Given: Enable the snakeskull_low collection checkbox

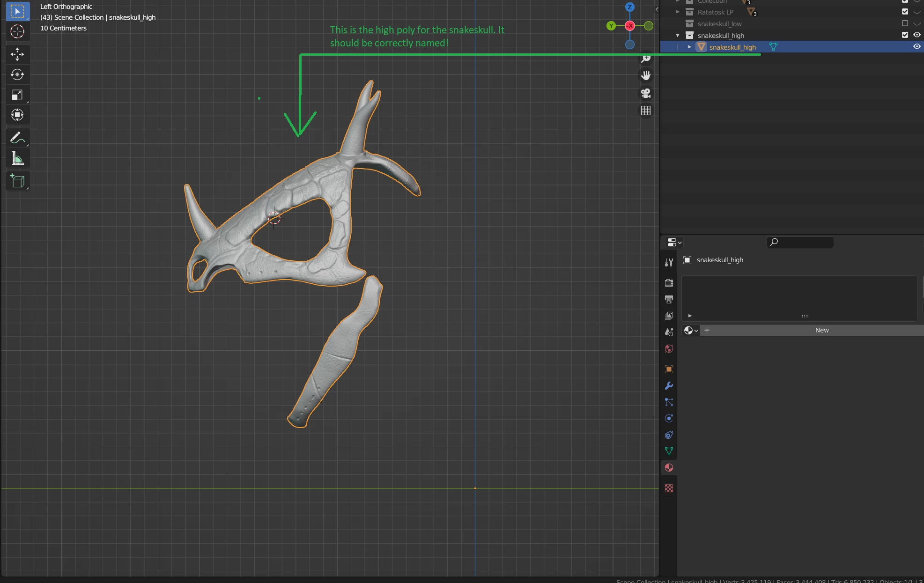Looking at the screenshot, I should point(905,23).
